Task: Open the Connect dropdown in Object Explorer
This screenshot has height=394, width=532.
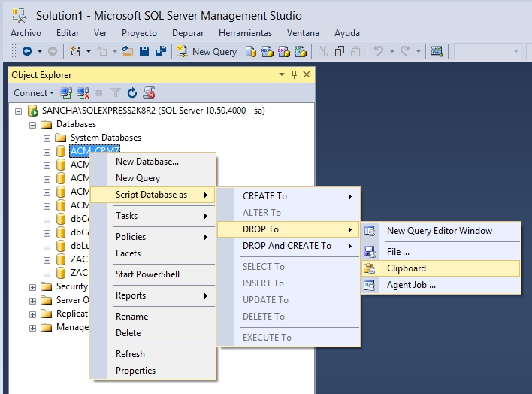Action: click(34, 92)
